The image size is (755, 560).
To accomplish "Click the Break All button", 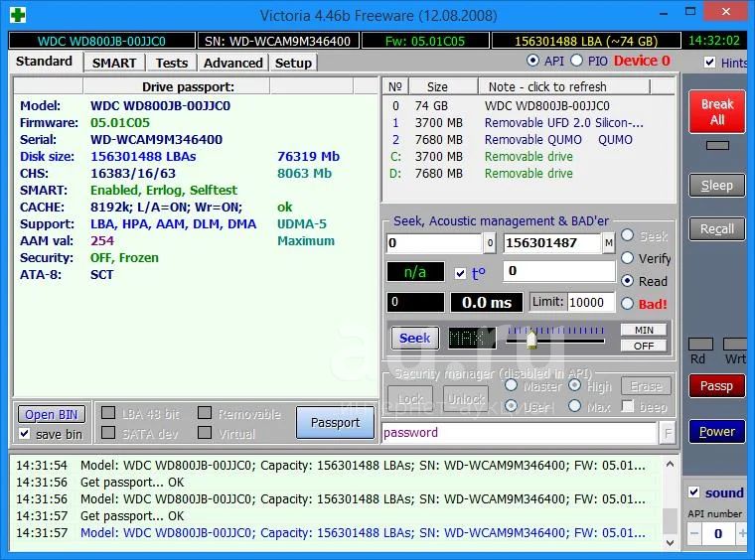I will click(x=717, y=111).
